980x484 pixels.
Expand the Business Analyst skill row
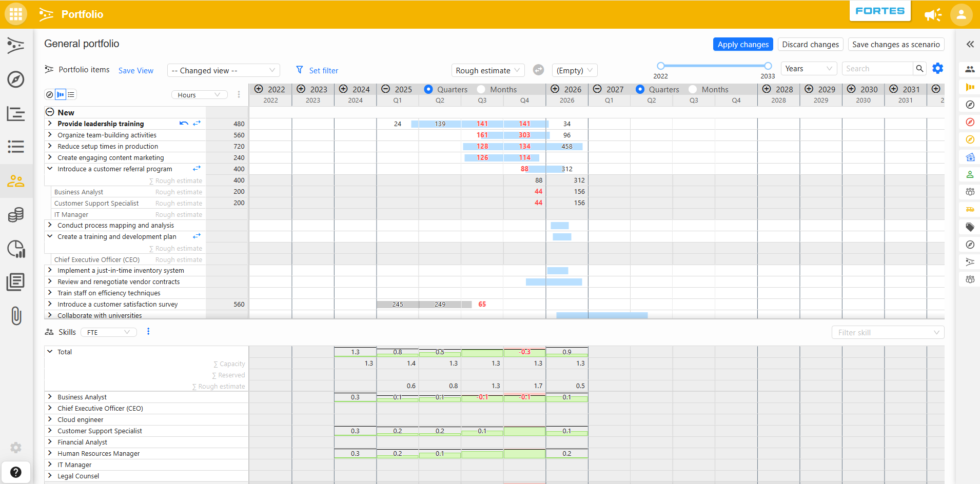(x=50, y=397)
